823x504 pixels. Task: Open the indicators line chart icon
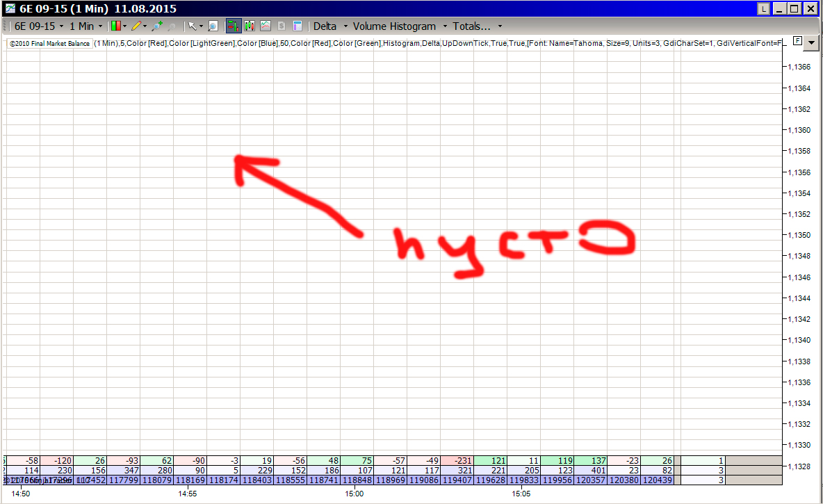[x=266, y=26]
